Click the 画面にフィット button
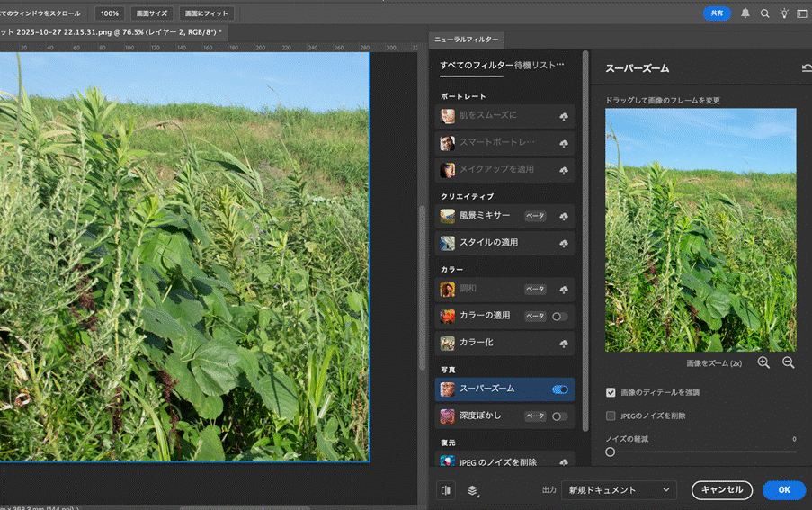 [206, 13]
